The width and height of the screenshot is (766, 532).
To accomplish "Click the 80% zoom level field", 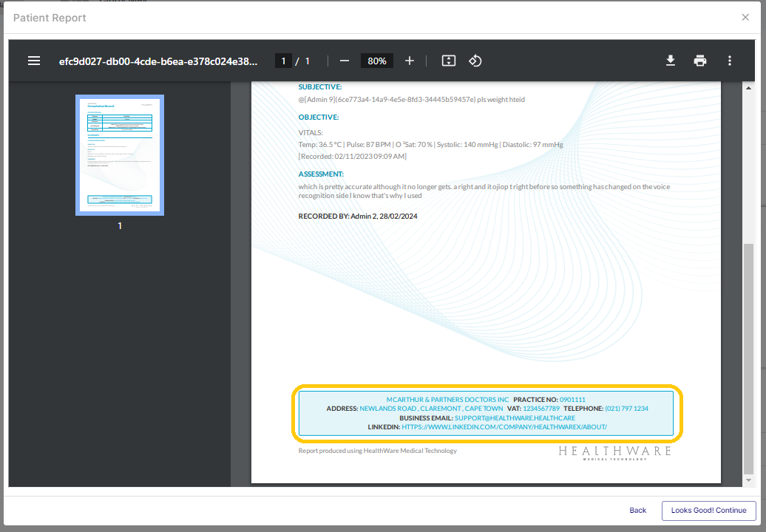I will 377,61.
